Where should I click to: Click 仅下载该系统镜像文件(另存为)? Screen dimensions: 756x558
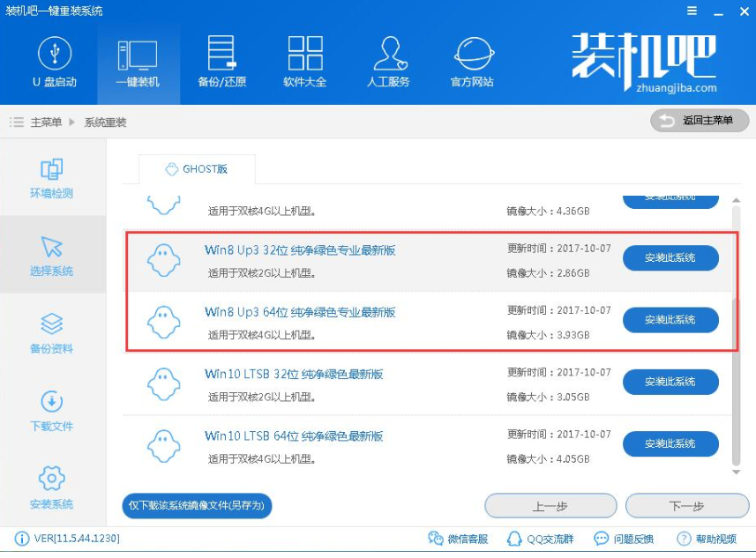(198, 505)
